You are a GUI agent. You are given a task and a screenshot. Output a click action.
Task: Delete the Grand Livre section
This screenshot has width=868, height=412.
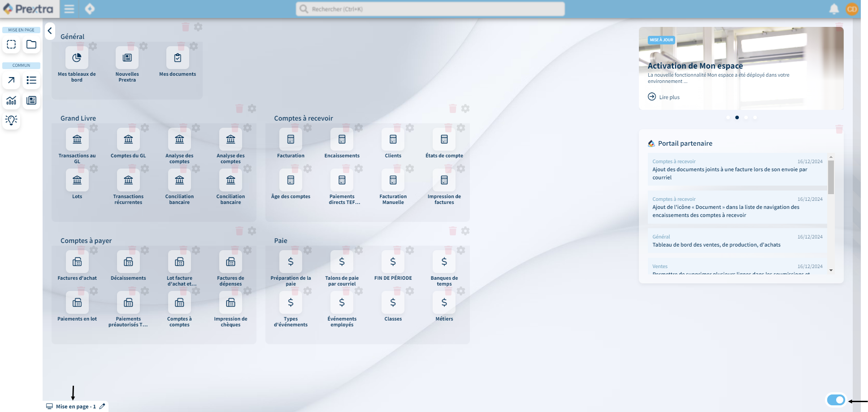tap(239, 108)
